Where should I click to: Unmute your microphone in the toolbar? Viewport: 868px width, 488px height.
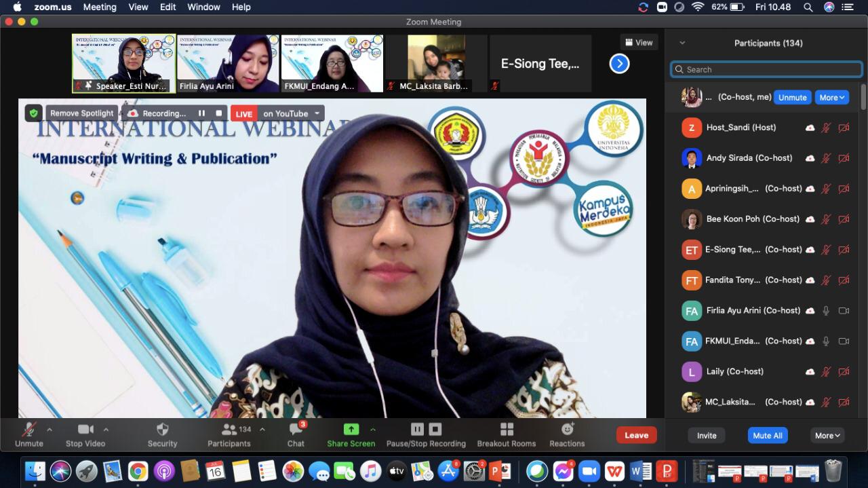(x=28, y=430)
